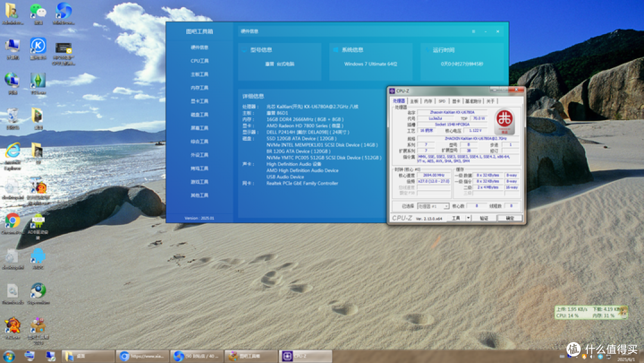Image resolution: width=644 pixels, height=363 pixels.
Task: Select 烤鸡工具 in the toolbox sidebar
Action: 200,168
